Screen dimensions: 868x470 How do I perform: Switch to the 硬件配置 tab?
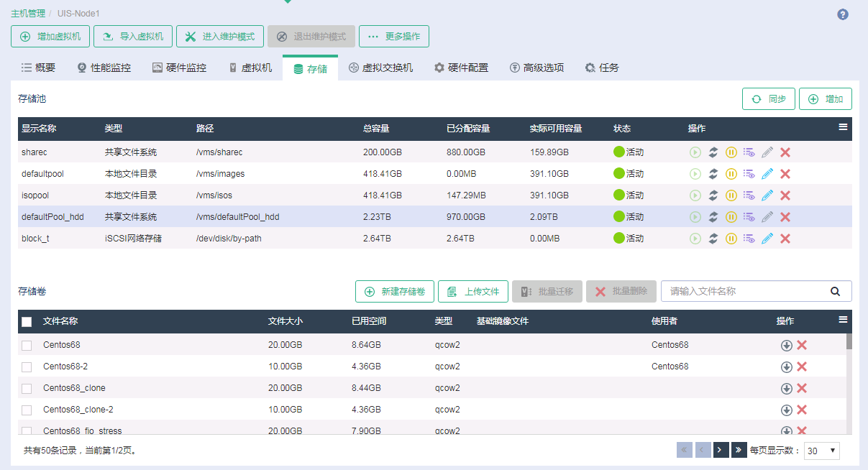(461, 68)
